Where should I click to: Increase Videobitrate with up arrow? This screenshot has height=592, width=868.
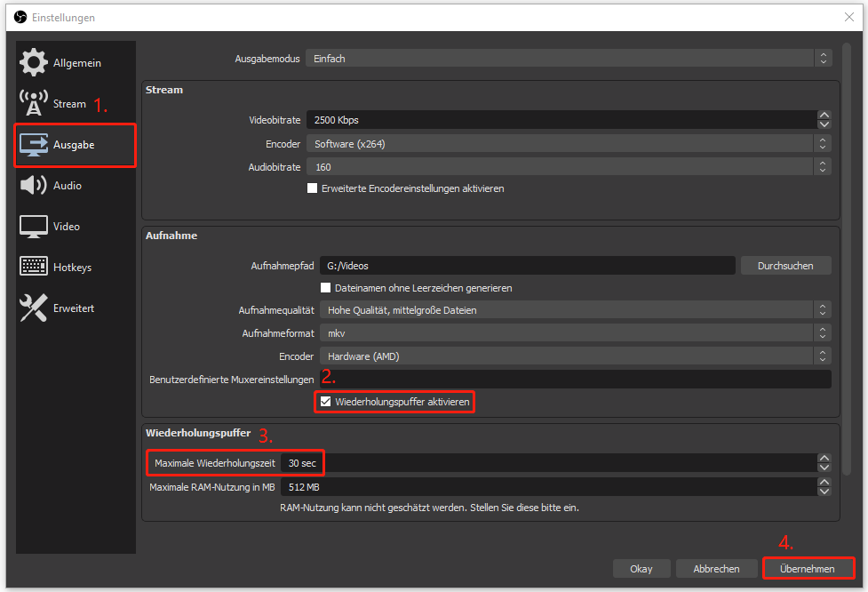pos(824,116)
